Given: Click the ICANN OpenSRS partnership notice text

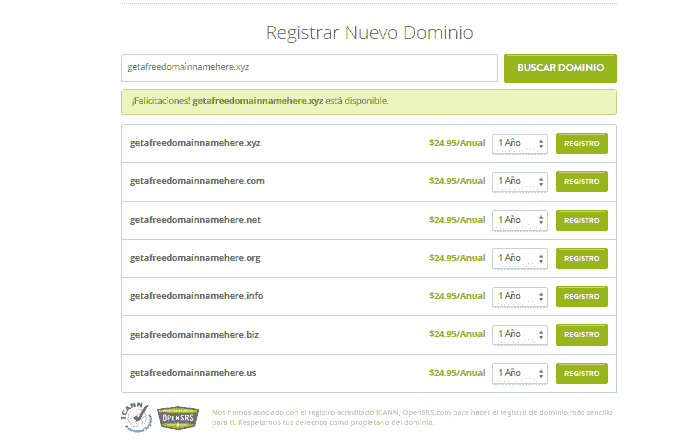Looking at the screenshot, I should pyautogui.click(x=412, y=417).
